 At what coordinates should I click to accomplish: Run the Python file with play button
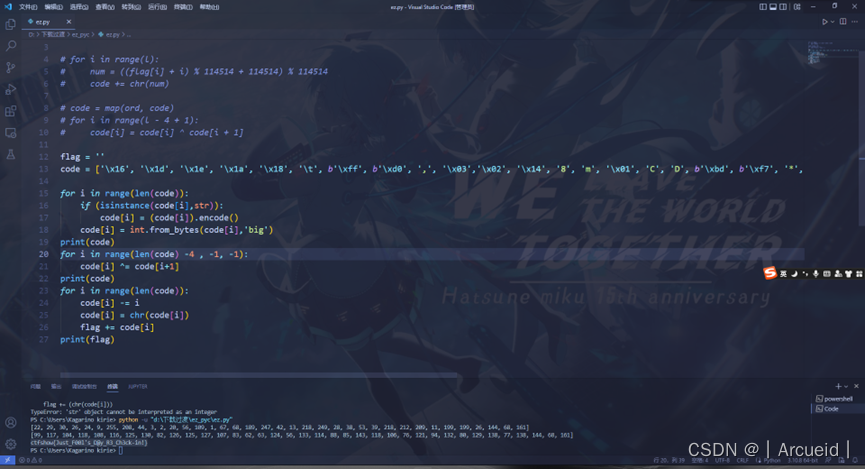pos(825,22)
